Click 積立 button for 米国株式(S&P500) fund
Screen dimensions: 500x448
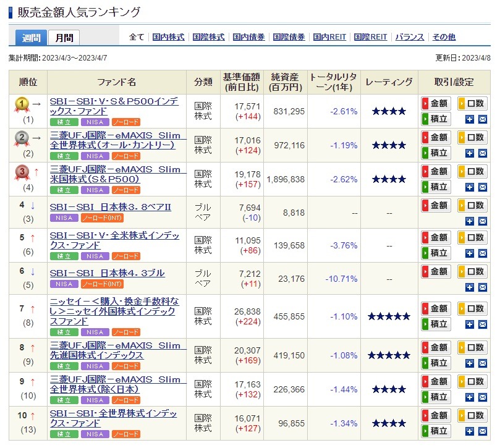click(x=436, y=187)
